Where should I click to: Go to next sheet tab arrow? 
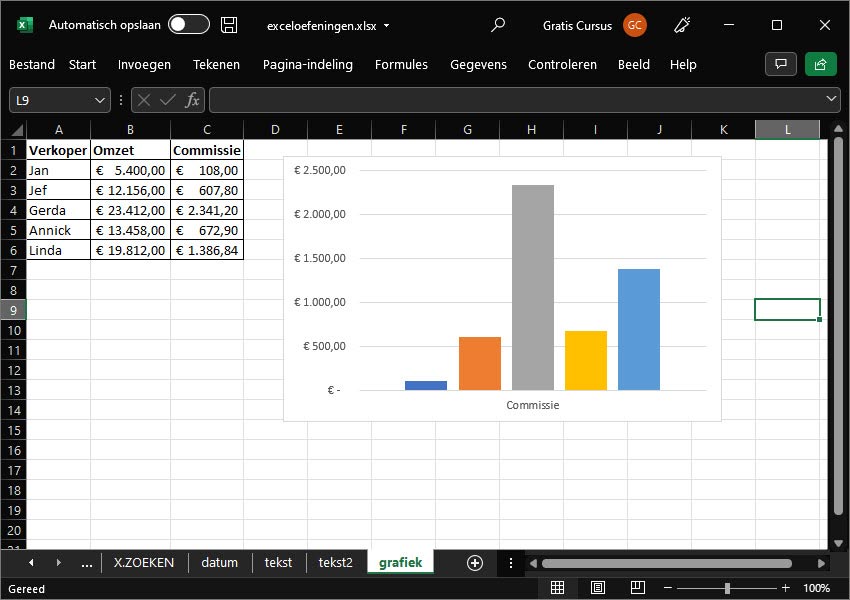point(59,563)
